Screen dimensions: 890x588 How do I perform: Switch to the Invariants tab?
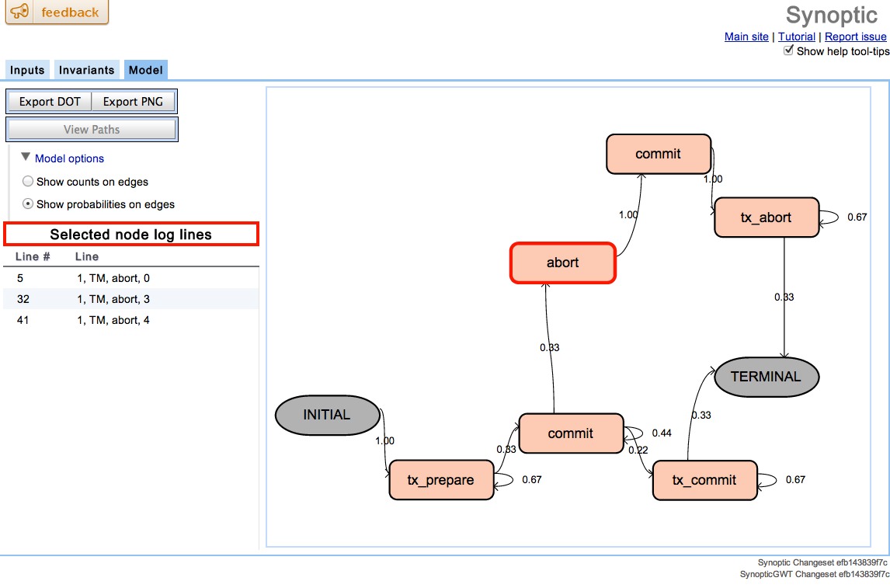pos(85,69)
